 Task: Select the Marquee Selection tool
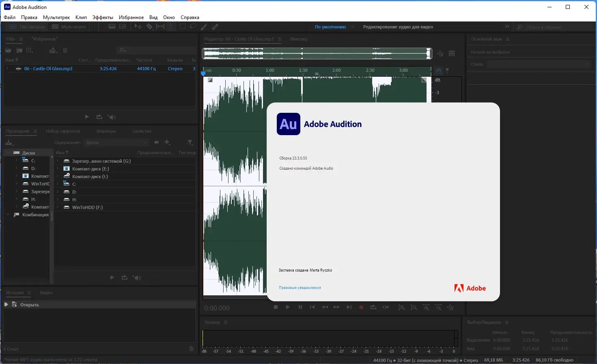coord(183,26)
